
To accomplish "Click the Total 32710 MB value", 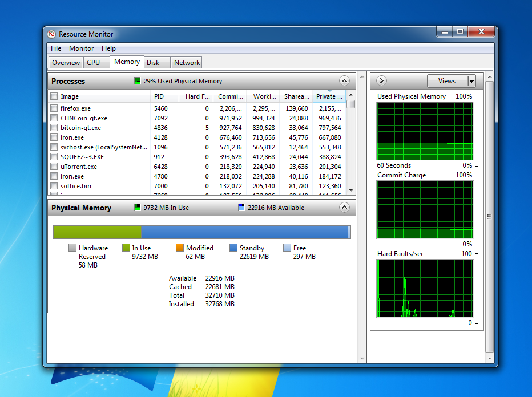I will (220, 295).
